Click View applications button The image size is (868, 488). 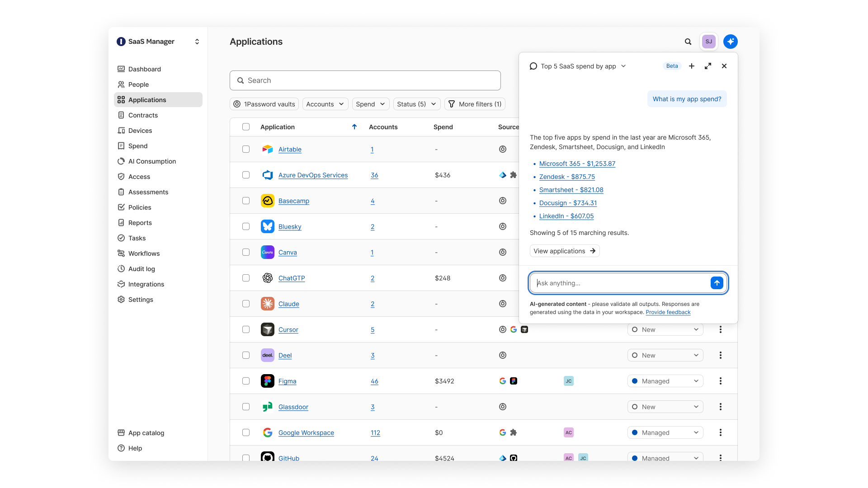coord(565,251)
